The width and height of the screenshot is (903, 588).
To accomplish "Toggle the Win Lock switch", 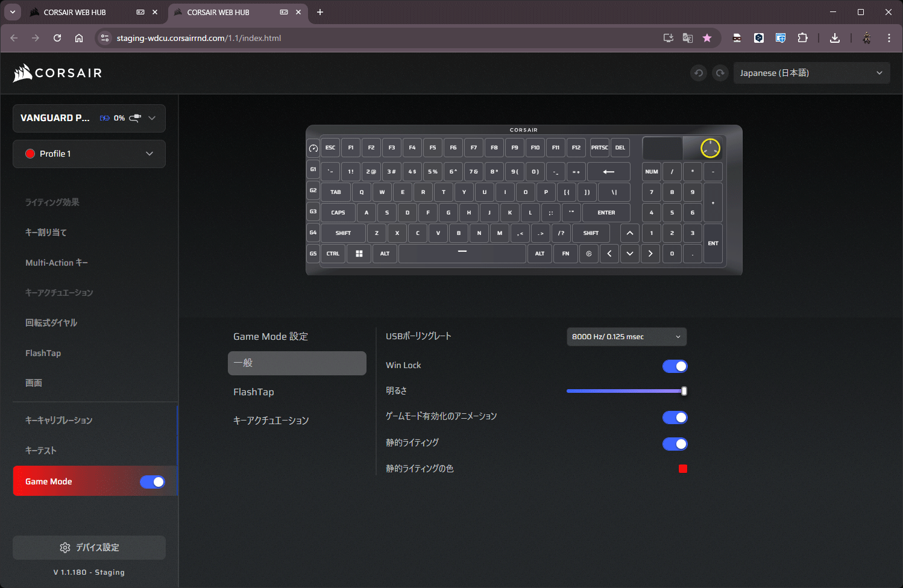I will (675, 366).
